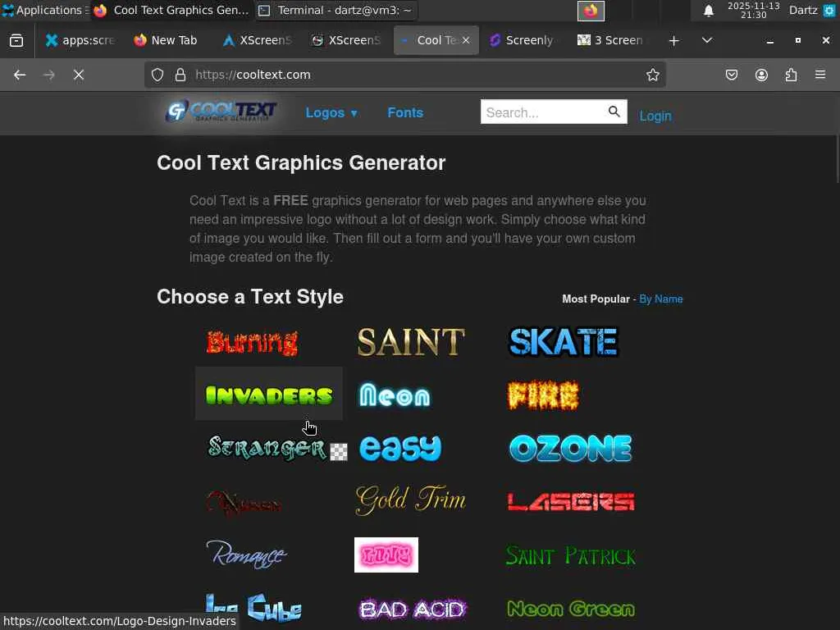Screen dimensions: 840x630
Task: Stop page loading with the X button
Action: point(79,75)
